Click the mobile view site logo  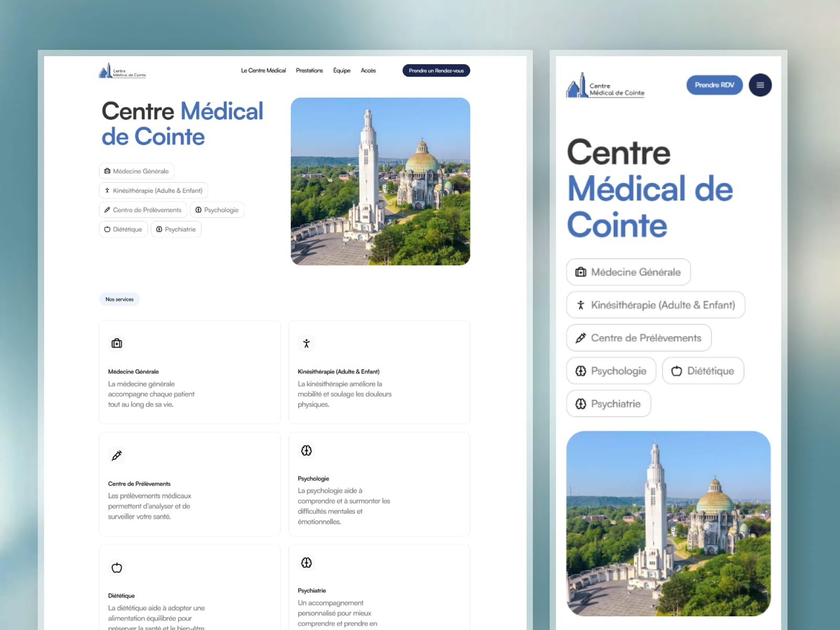605,86
